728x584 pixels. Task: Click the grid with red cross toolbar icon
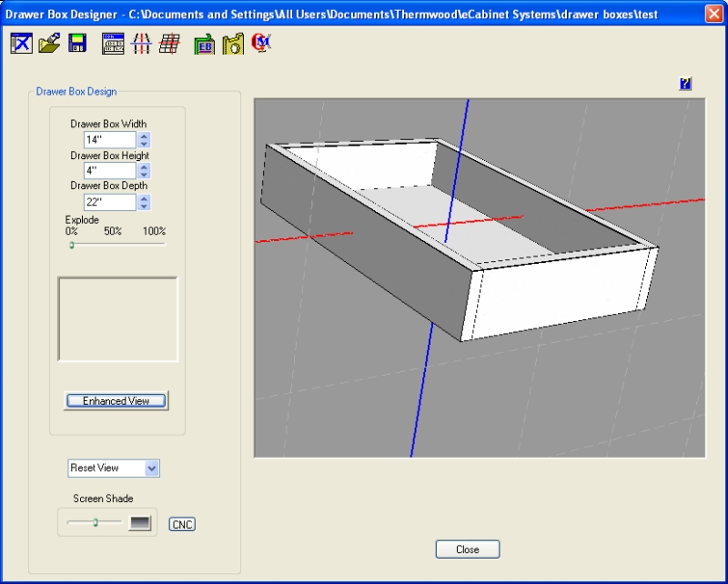click(x=168, y=43)
